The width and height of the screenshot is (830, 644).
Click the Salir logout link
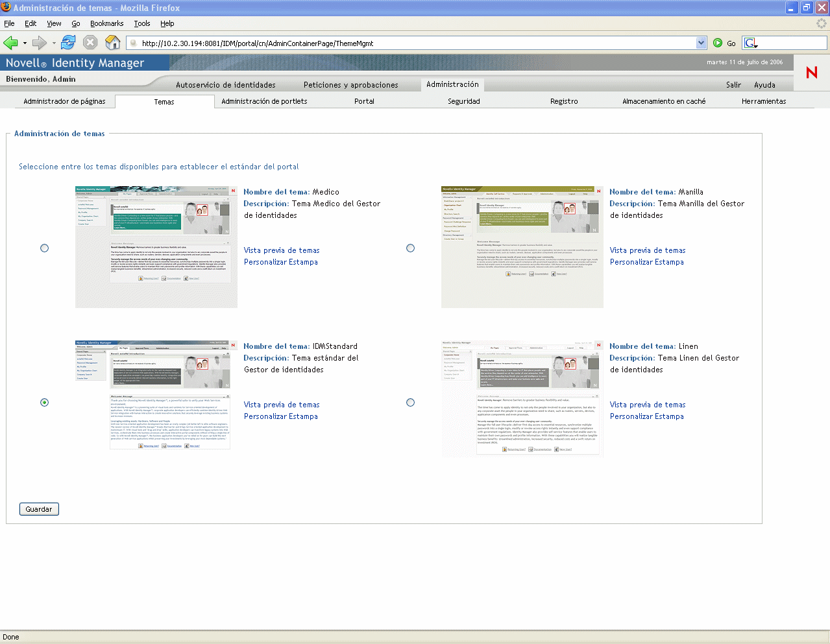733,85
